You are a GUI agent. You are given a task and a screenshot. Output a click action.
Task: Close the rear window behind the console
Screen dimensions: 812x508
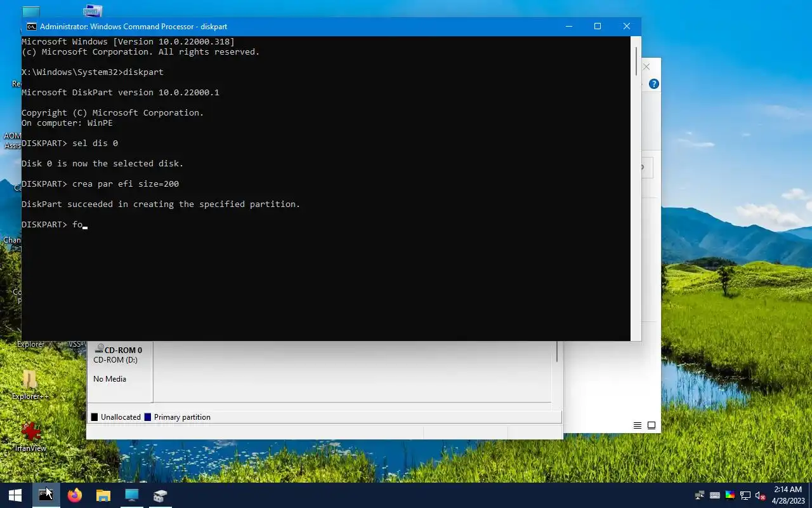click(646, 67)
